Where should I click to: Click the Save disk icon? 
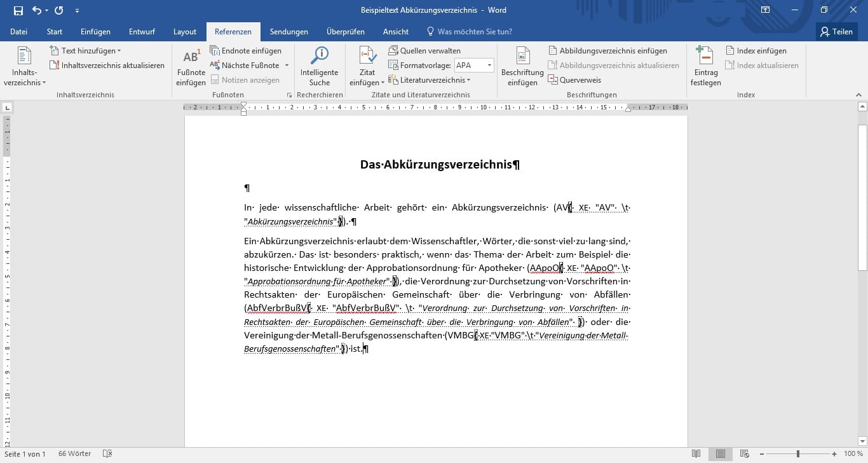(18, 10)
